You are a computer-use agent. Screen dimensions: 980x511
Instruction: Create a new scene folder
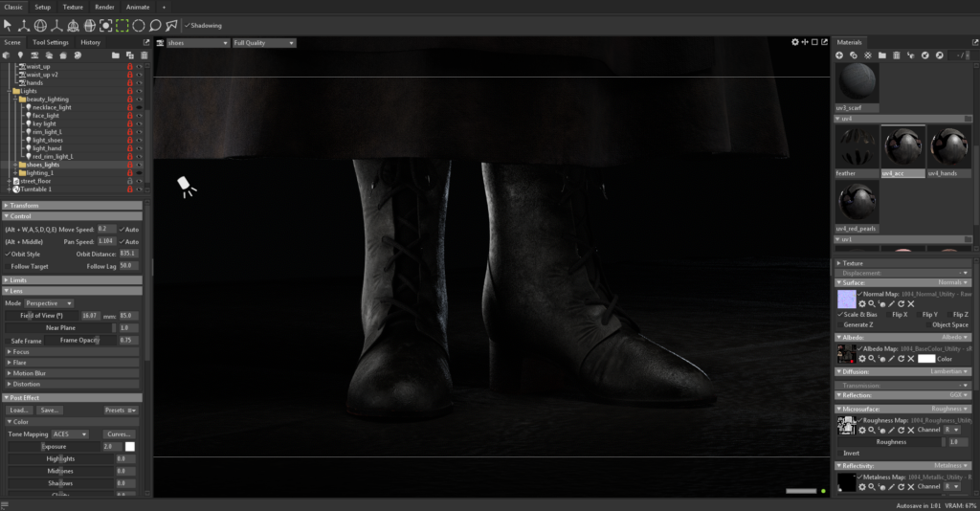116,55
